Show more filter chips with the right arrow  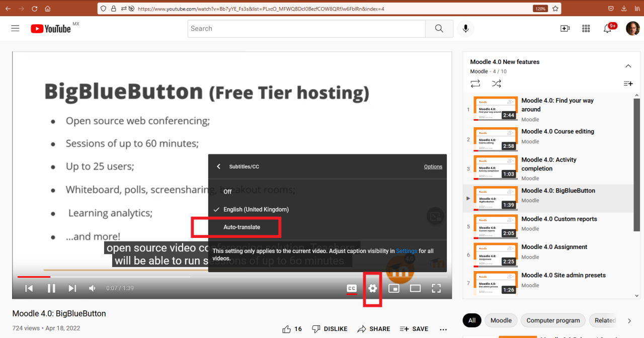pyautogui.click(x=629, y=320)
